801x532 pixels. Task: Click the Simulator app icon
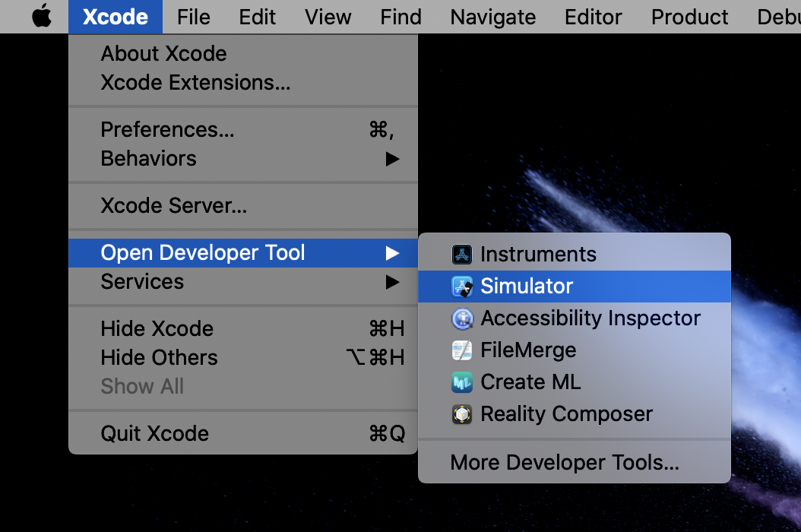click(x=462, y=287)
